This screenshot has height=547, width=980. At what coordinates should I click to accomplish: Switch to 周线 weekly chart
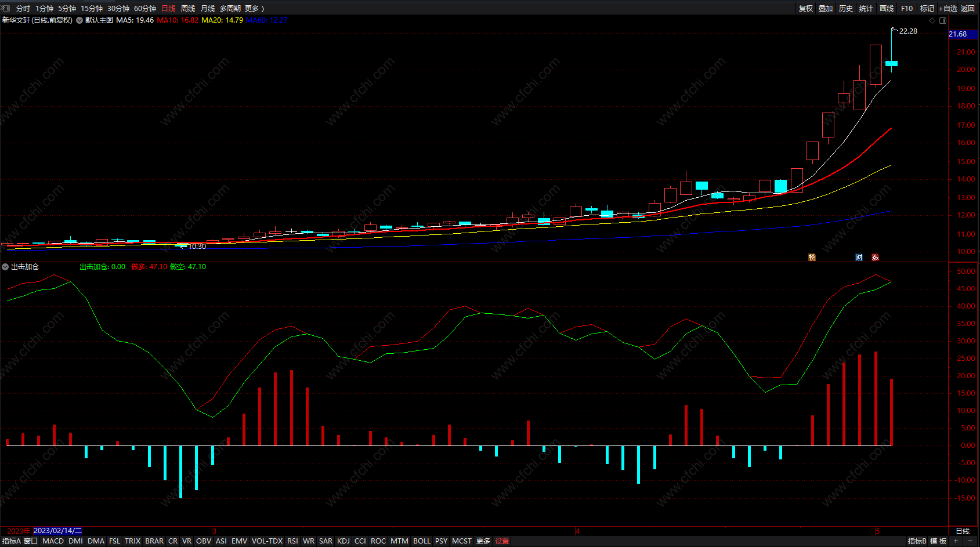click(x=188, y=9)
